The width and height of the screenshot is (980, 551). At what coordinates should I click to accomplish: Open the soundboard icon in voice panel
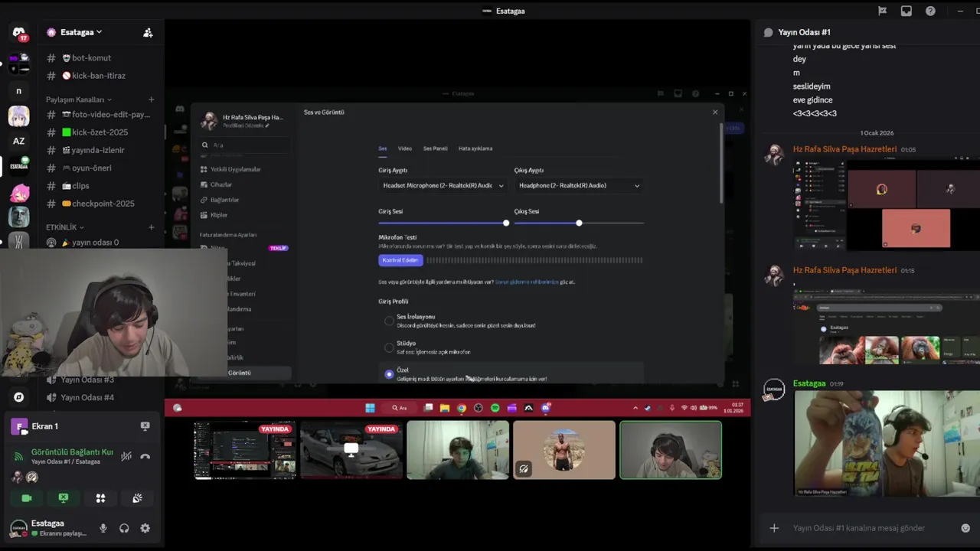137,498
